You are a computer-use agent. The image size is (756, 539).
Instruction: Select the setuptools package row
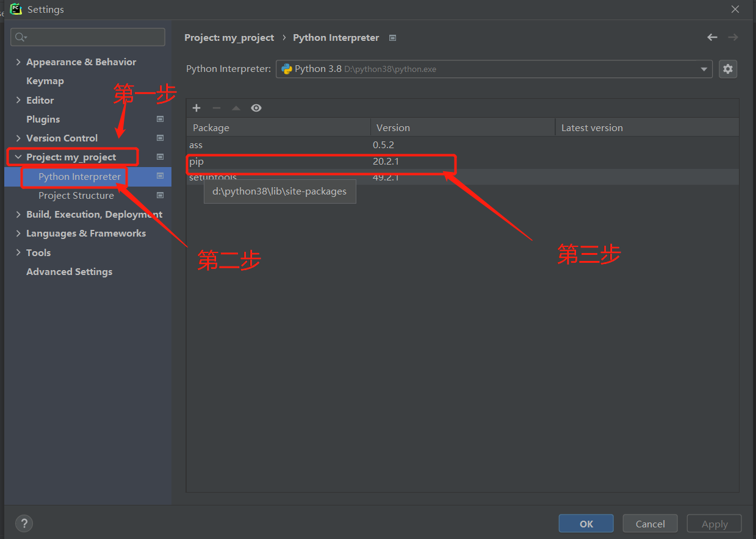coord(463,177)
